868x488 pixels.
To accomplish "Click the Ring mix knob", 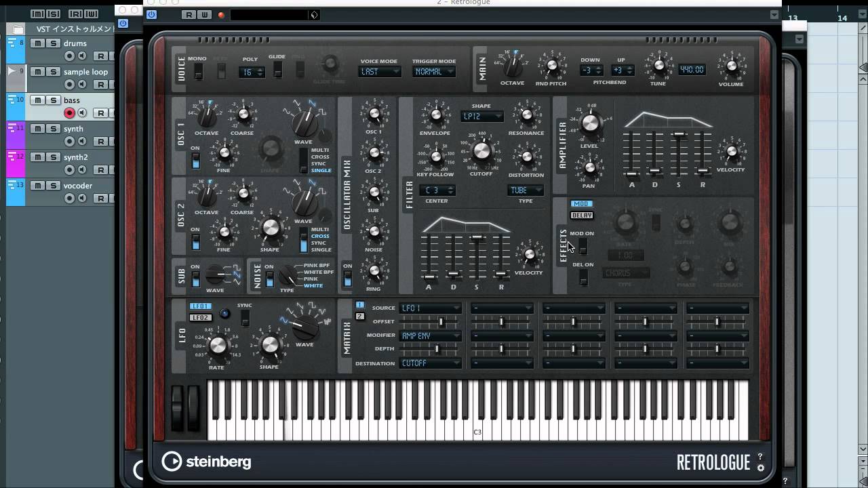I will pyautogui.click(x=374, y=272).
